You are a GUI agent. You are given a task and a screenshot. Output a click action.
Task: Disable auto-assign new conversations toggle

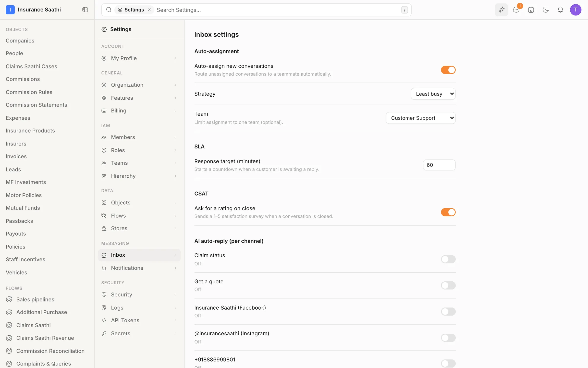pos(448,70)
